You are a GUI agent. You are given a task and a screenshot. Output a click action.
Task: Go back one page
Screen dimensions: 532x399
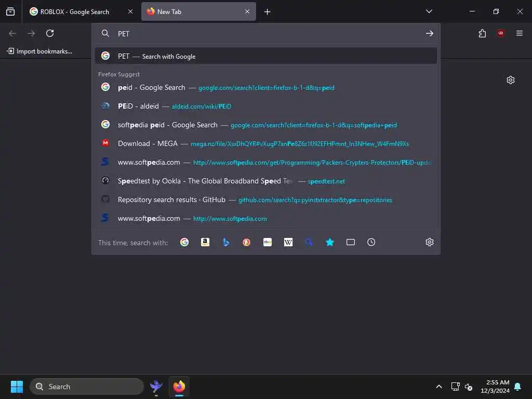pos(12,33)
